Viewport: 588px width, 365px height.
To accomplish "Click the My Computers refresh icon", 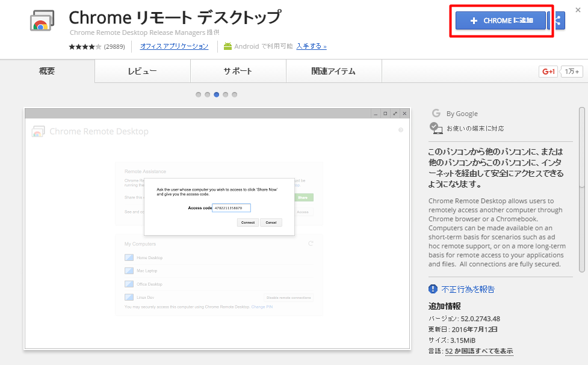I will tap(311, 244).
